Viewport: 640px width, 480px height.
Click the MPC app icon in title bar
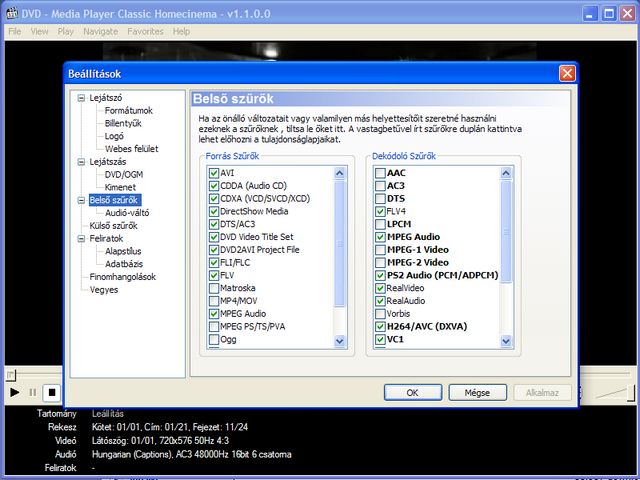[x=12, y=13]
